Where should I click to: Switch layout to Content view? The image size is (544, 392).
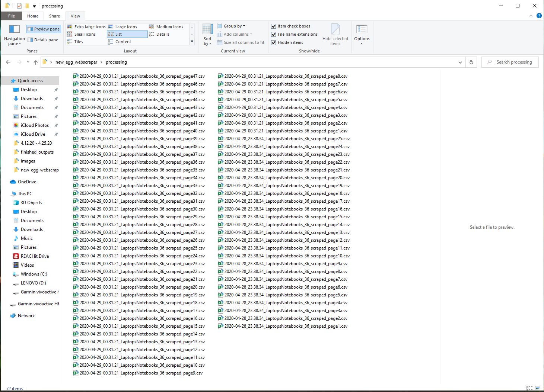[x=120, y=42]
